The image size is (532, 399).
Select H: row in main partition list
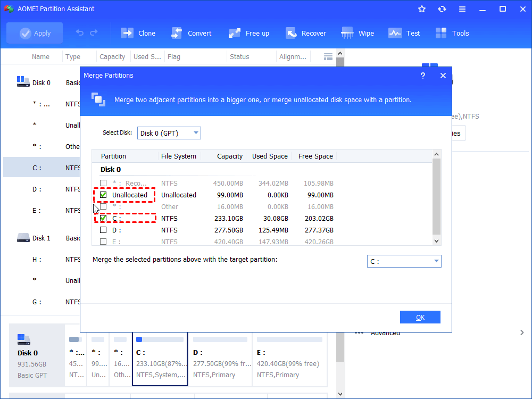point(41,259)
